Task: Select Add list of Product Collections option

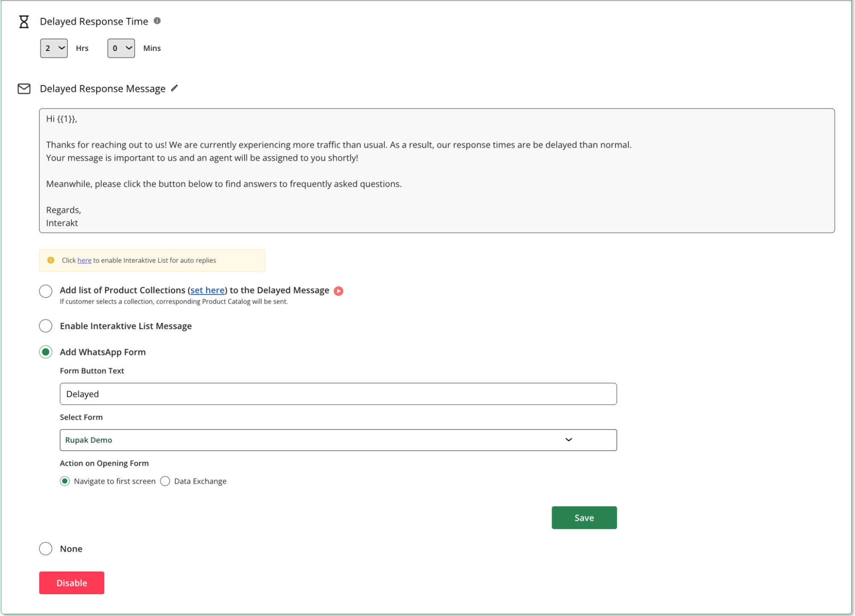Action: 45,291
